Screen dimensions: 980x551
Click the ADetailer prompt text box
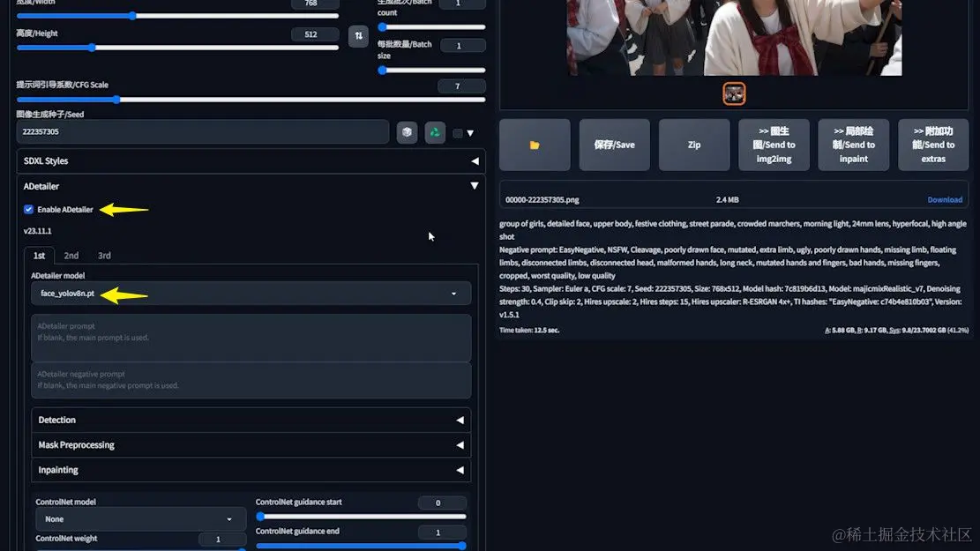pos(251,338)
